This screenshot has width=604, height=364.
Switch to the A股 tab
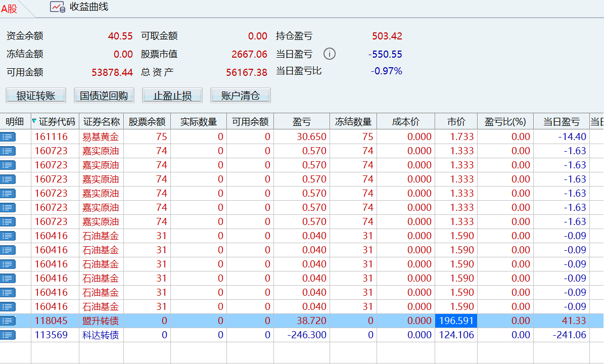point(10,9)
